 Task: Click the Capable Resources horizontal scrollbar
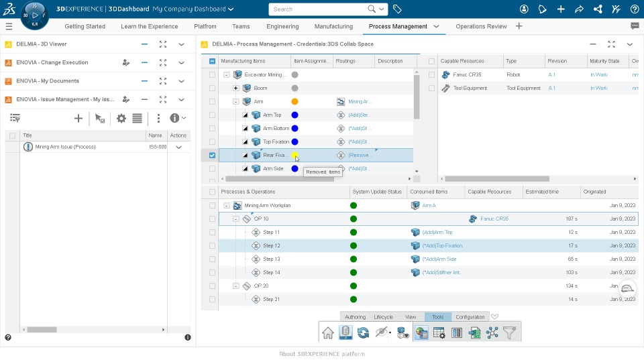pos(497,179)
